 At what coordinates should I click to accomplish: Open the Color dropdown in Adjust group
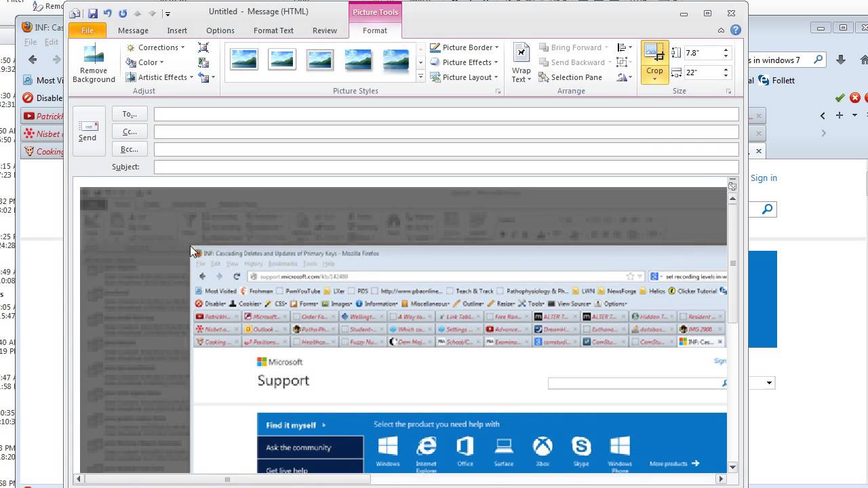[145, 62]
